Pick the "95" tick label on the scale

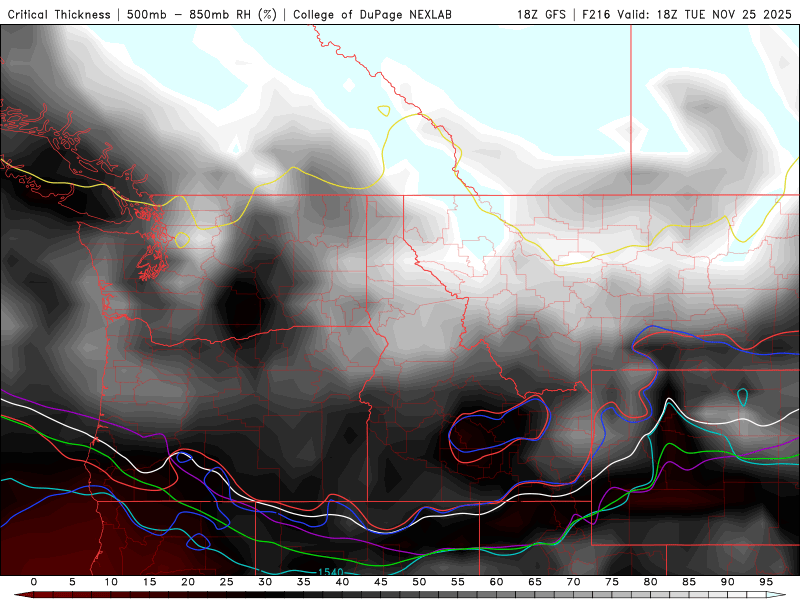pos(766,582)
